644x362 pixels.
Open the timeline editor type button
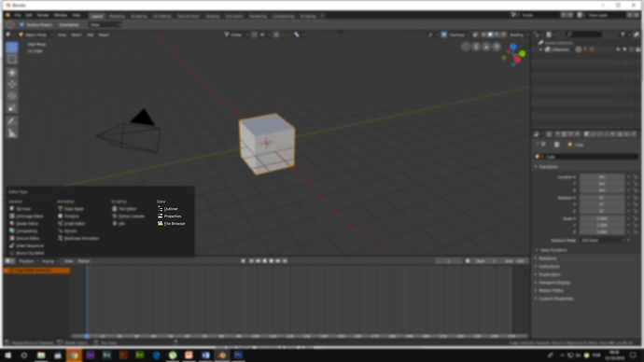click(x=10, y=261)
